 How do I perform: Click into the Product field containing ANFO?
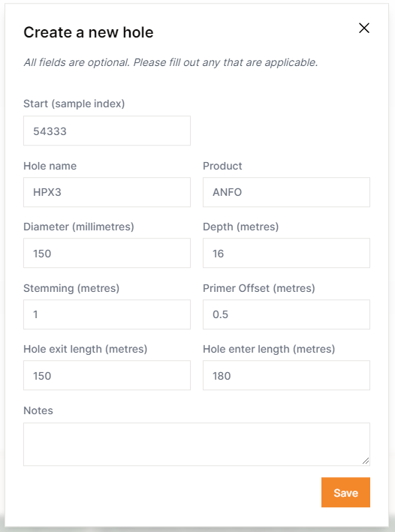coord(286,192)
